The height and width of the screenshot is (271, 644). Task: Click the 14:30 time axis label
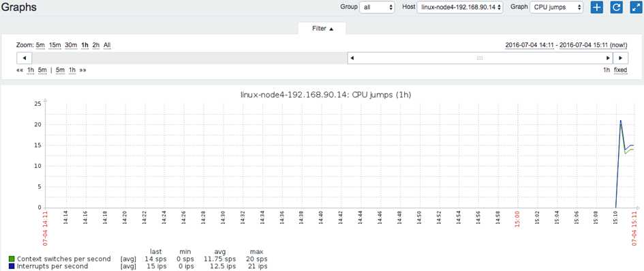click(223, 218)
